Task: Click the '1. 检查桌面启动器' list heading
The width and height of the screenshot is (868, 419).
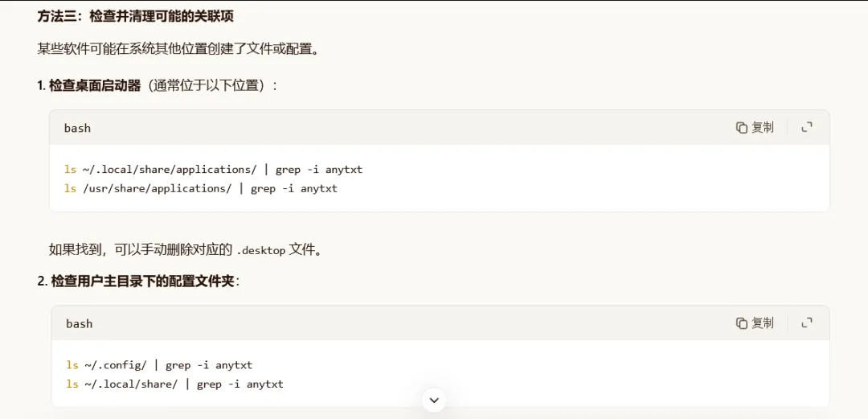Action: coord(89,86)
